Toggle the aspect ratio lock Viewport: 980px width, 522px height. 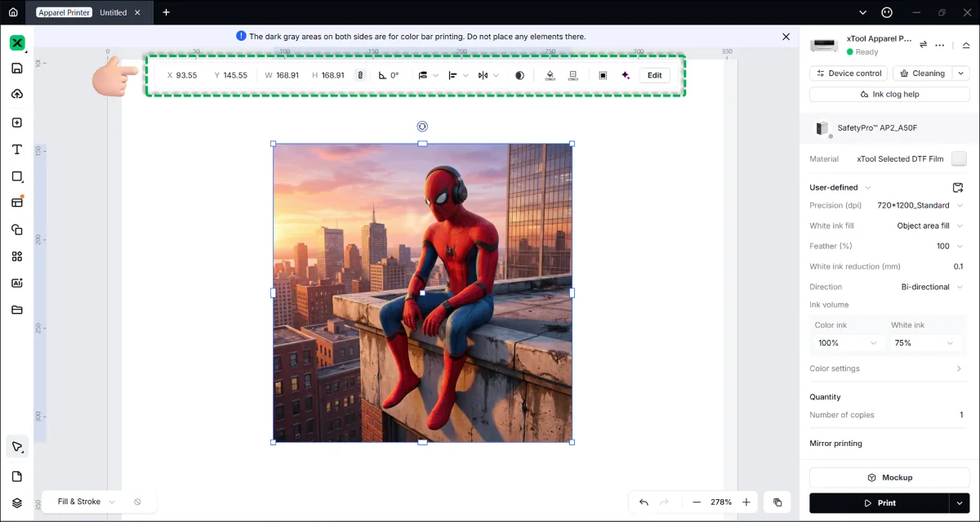(360, 75)
